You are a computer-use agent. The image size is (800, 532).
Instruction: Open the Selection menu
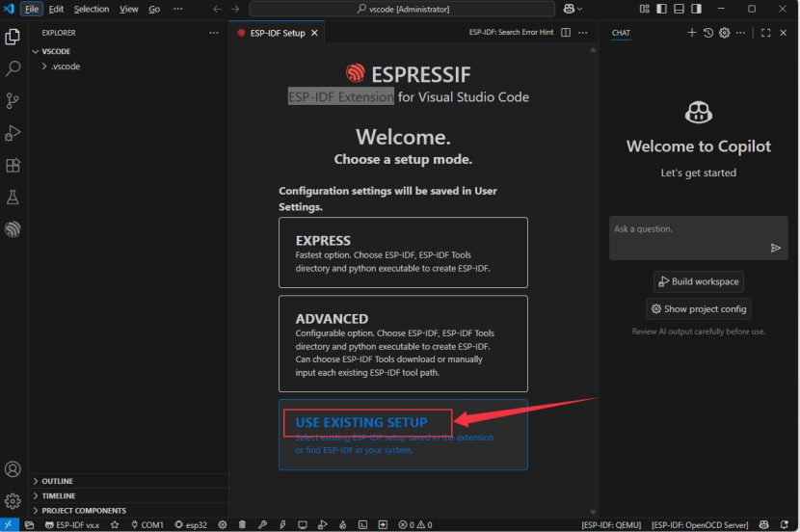click(92, 9)
